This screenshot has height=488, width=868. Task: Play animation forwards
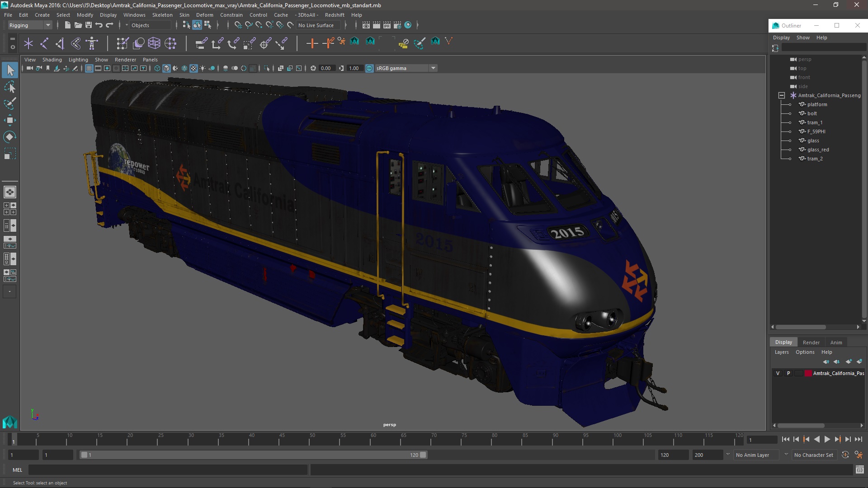(x=827, y=439)
